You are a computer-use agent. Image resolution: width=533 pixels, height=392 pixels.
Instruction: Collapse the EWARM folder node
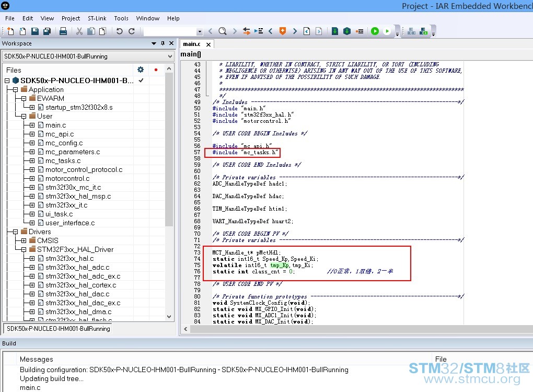pyautogui.click(x=24, y=99)
